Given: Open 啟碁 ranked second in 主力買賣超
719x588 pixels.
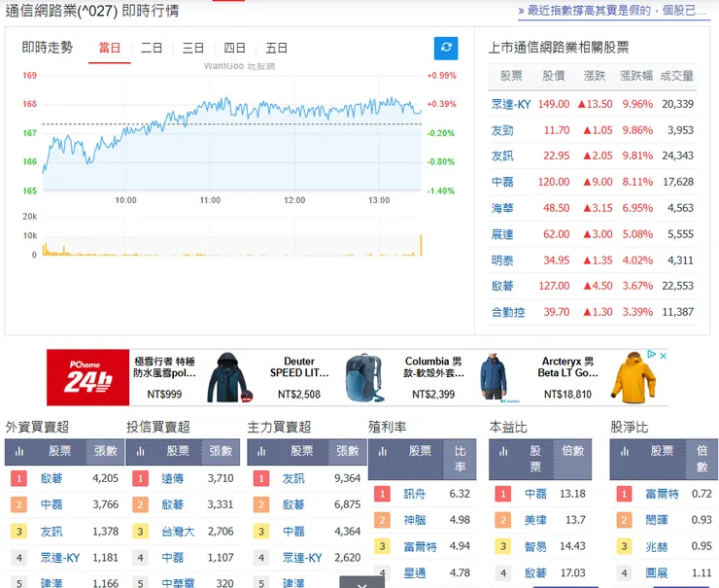Looking at the screenshot, I should pyautogui.click(x=293, y=505).
